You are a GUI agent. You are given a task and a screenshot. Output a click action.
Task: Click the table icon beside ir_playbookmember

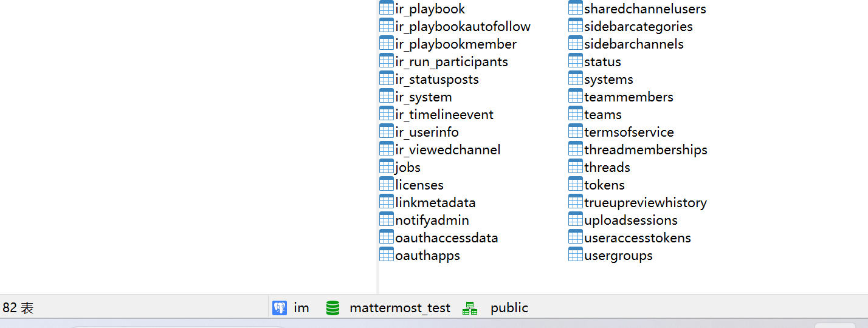pos(386,43)
